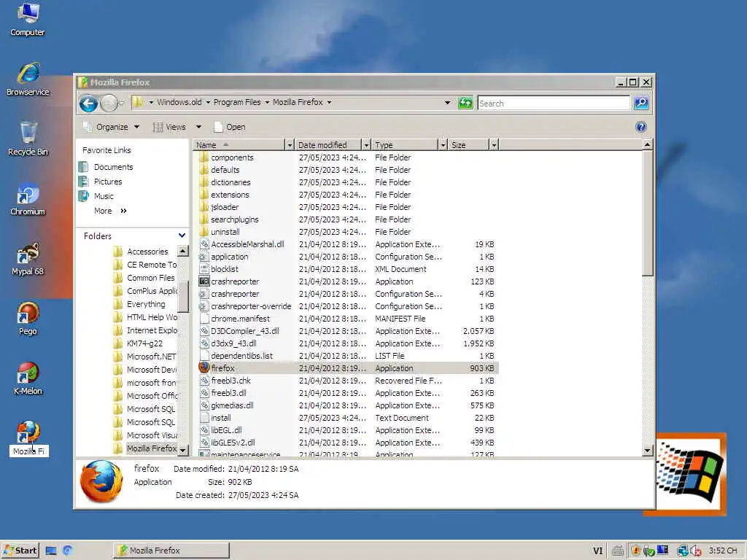The image size is (747, 560).
Task: Open the Recycle Bin desktop icon
Action: pos(28,139)
